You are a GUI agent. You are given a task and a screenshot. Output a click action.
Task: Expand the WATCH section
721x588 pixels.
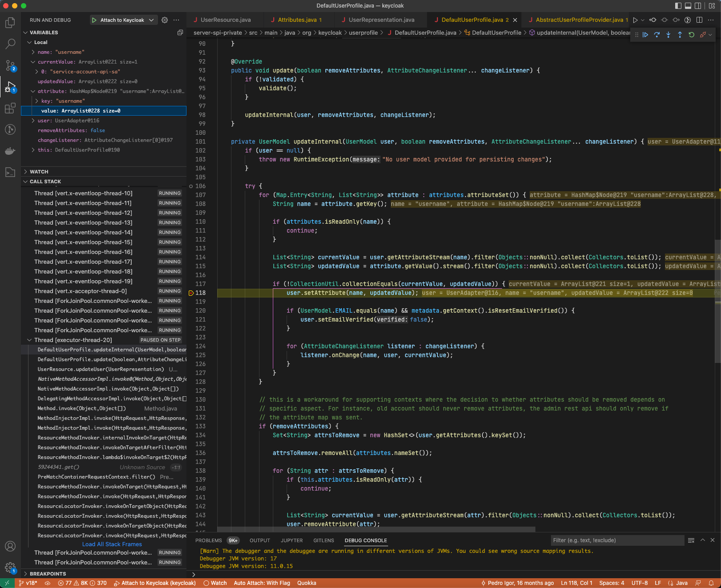click(39, 172)
